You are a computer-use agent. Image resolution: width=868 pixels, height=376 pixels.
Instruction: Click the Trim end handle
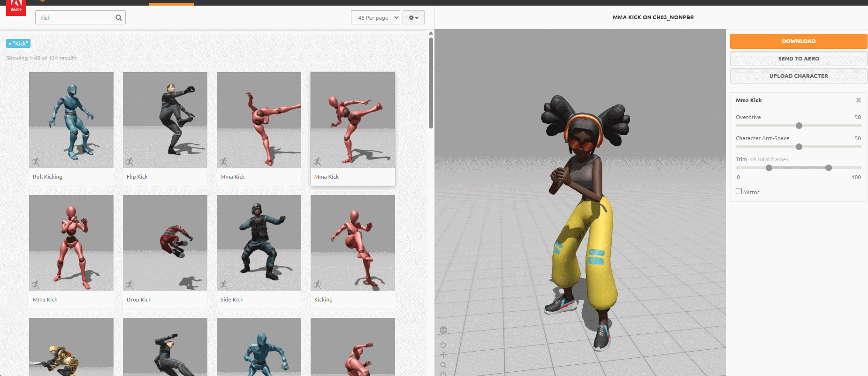tap(829, 168)
